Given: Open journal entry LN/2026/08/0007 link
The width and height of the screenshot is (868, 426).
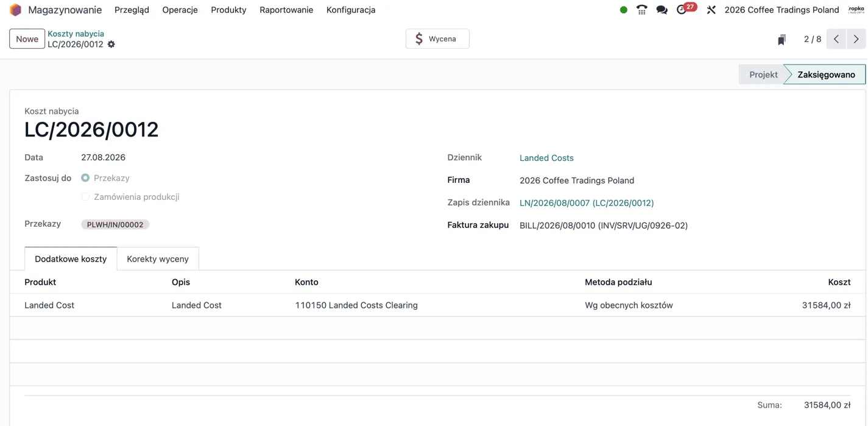Looking at the screenshot, I should 587,203.
